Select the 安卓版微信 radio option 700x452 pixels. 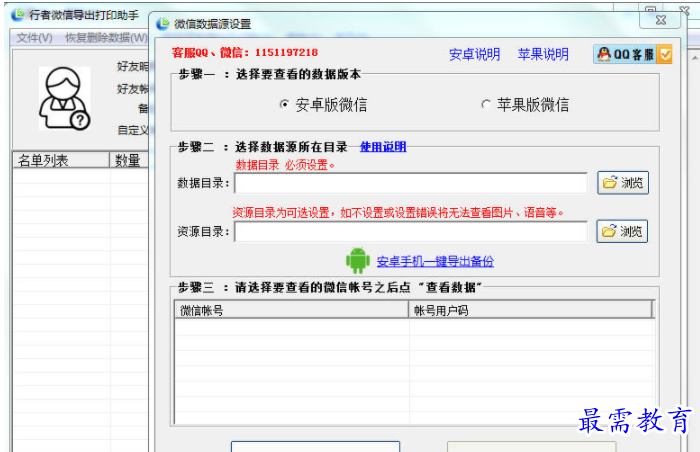[x=324, y=105]
